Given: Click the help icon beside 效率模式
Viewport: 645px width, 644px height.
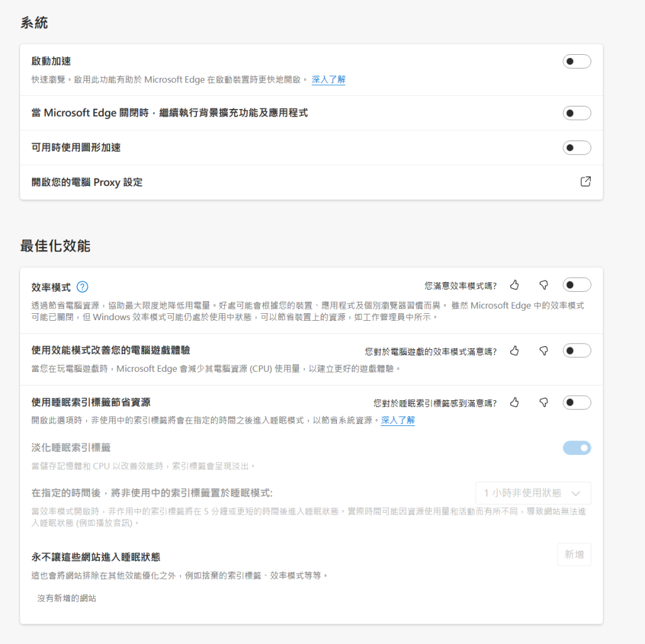Looking at the screenshot, I should coord(82,287).
